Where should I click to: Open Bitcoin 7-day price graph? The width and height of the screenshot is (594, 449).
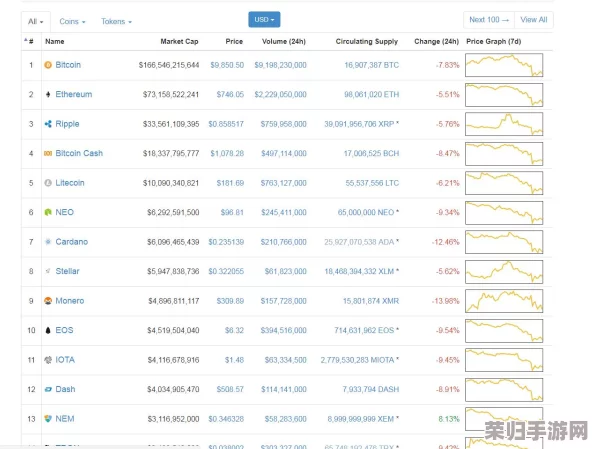click(504, 65)
